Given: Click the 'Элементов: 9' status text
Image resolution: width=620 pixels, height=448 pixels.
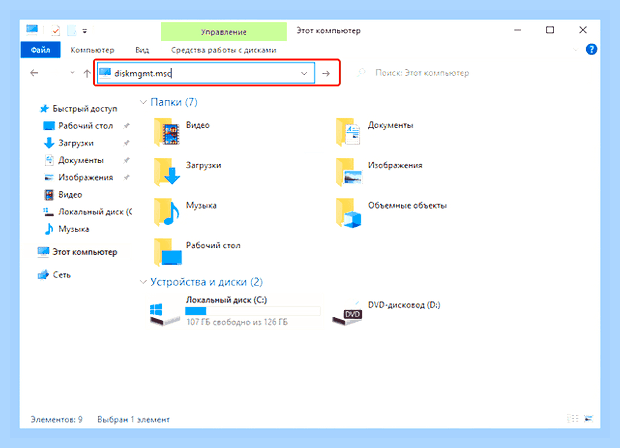Looking at the screenshot, I should [x=57, y=419].
